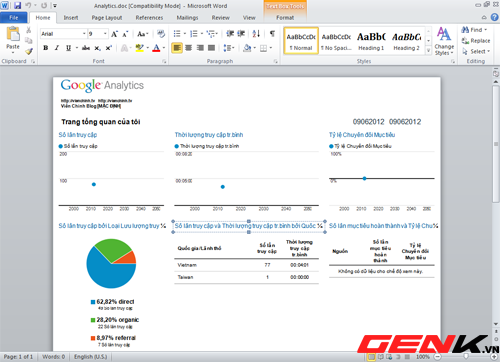Viewport: 500px width, 362px height.
Task: Clear formatting with eraser icon
Action: 161,34
